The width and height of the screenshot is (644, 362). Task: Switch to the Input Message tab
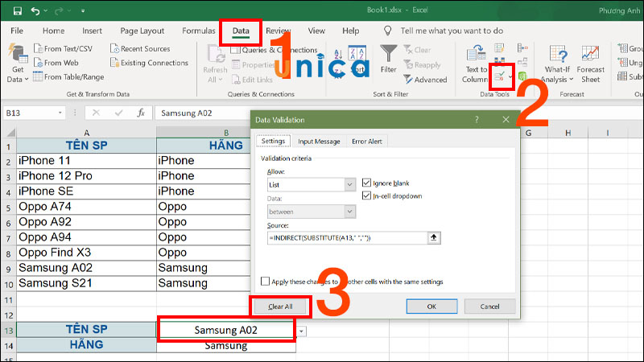(319, 142)
